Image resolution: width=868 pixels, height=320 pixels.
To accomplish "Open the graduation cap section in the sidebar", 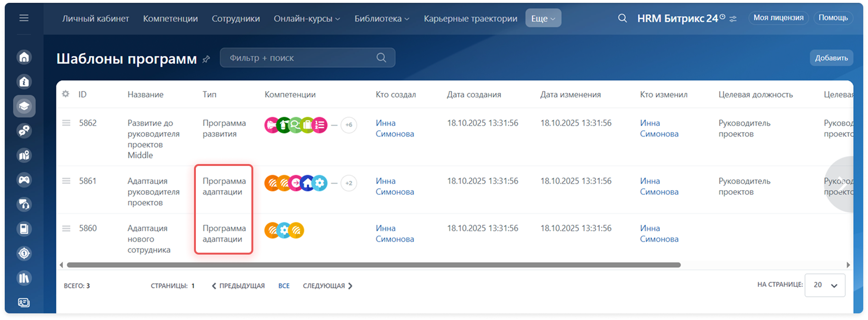I will coord(24,106).
